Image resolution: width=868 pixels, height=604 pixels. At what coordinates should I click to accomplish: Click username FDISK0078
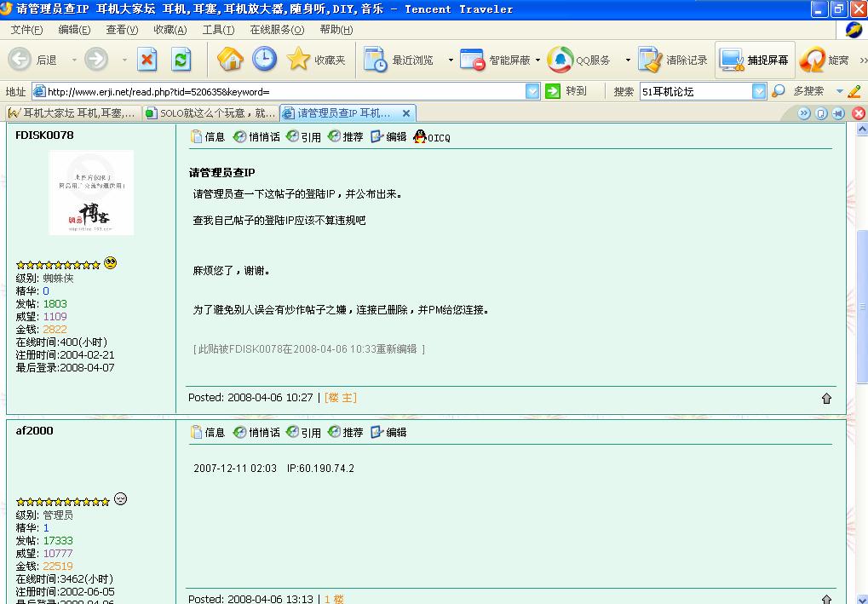click(44, 135)
